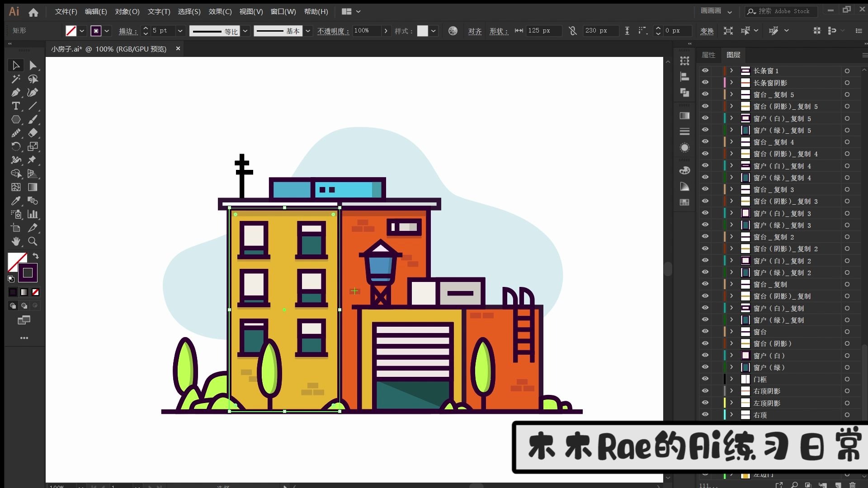Open the 视图 menu
Viewport: 868px width, 488px height.
coord(250,11)
